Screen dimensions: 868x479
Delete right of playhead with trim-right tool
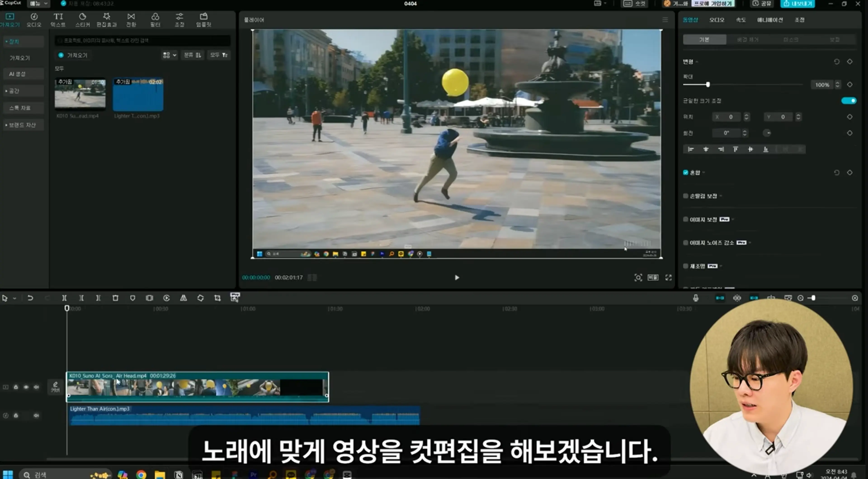pyautogui.click(x=98, y=298)
